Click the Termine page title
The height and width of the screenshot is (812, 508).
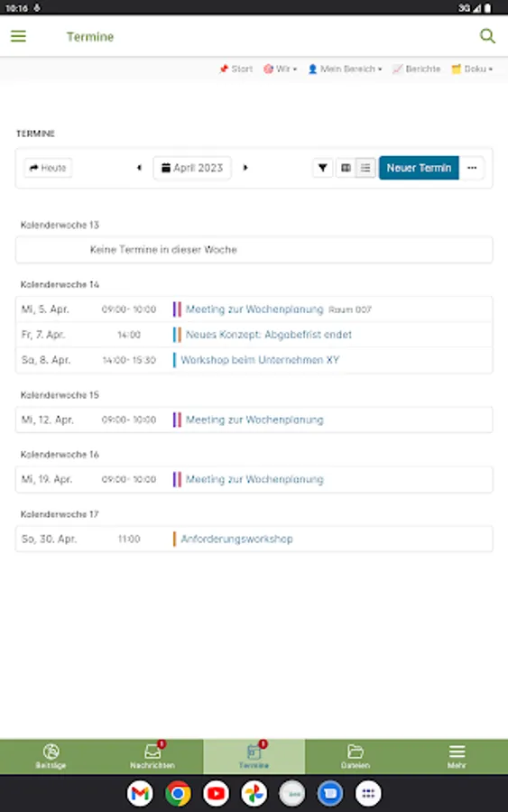click(90, 37)
